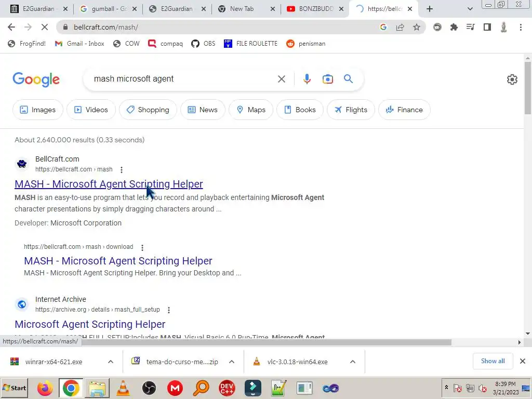Open options for the mash download result
This screenshot has height=399, width=532.
click(x=142, y=248)
